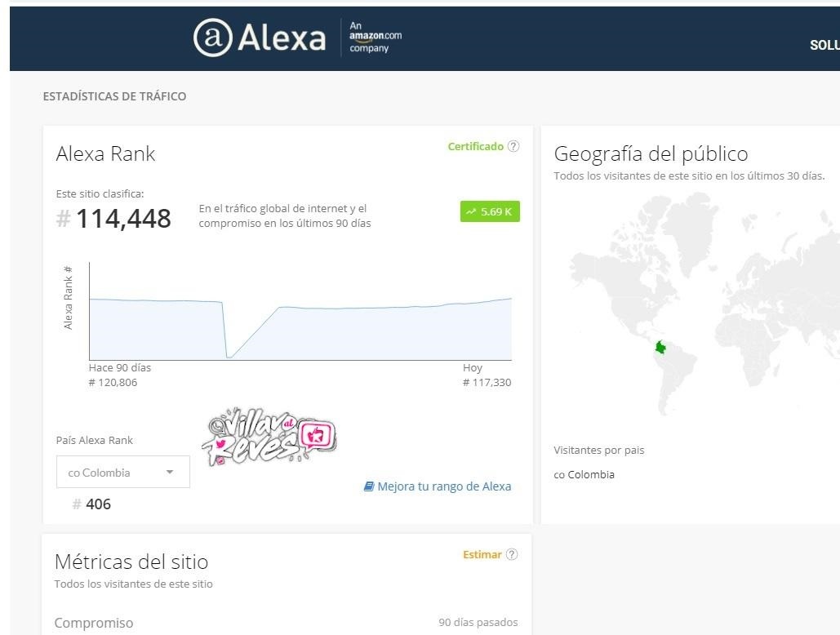Click the dip point in Alexa Rank chart
840x635 pixels.
click(229, 357)
